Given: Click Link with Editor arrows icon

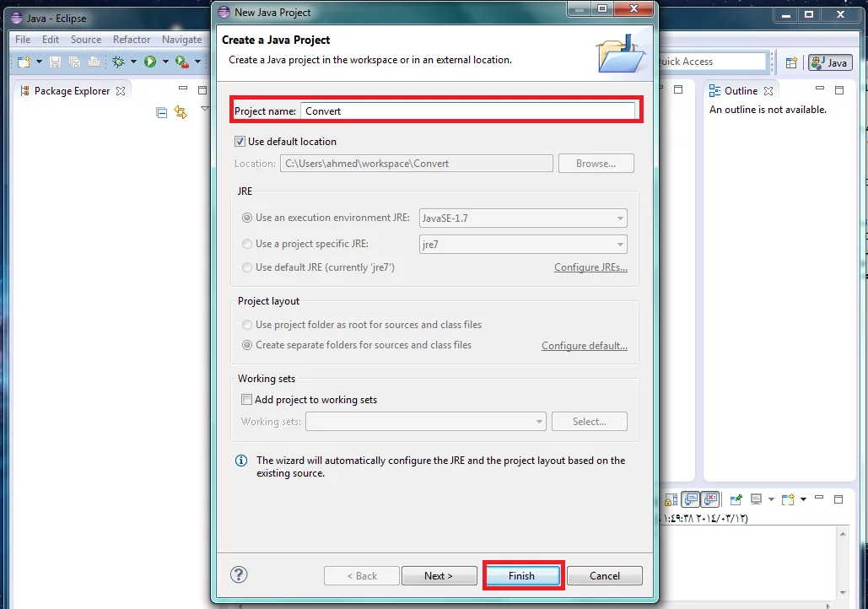Looking at the screenshot, I should 180,112.
